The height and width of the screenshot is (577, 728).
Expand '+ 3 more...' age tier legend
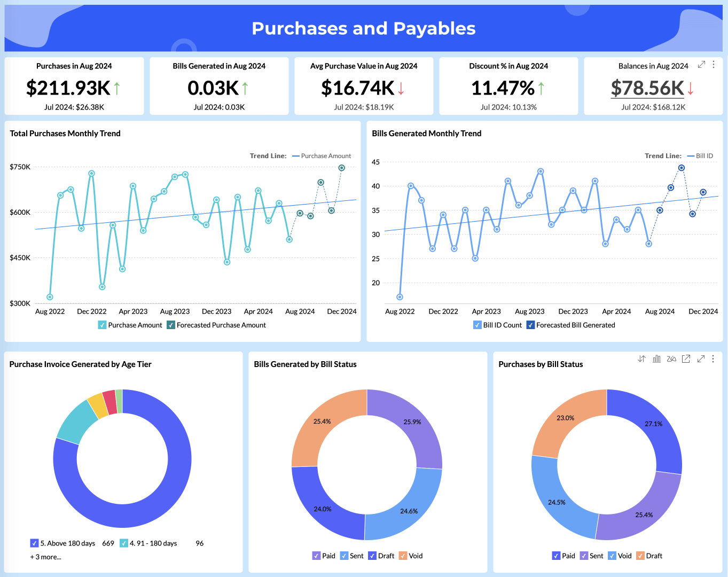click(x=45, y=557)
